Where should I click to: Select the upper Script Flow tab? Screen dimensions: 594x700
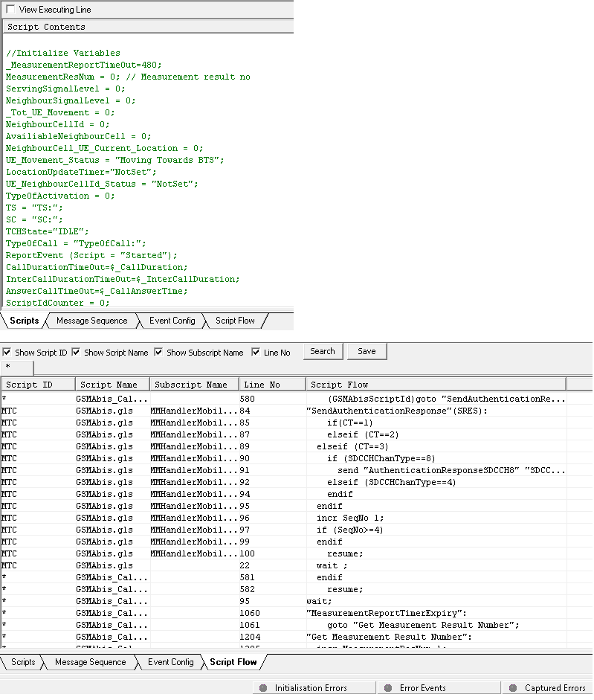(235, 321)
